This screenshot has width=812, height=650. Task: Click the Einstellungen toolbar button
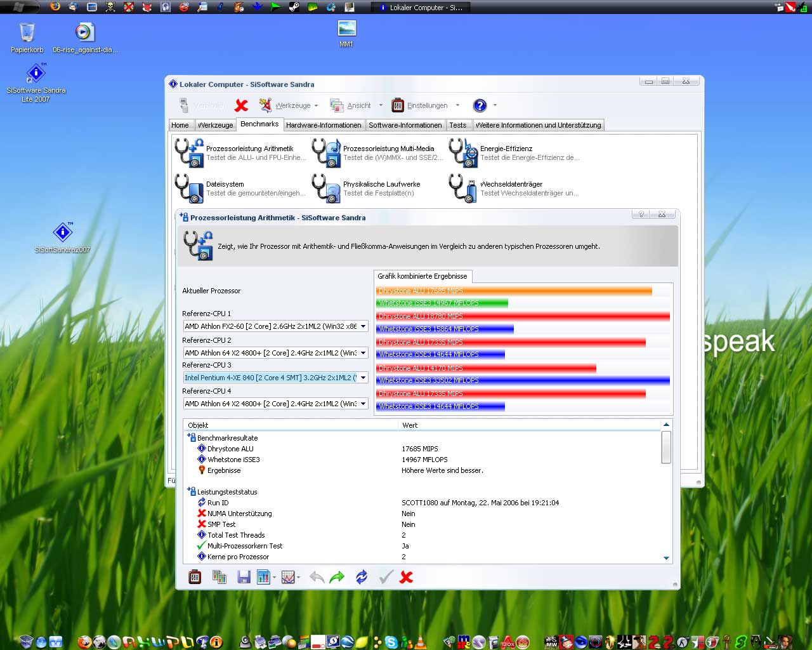420,105
